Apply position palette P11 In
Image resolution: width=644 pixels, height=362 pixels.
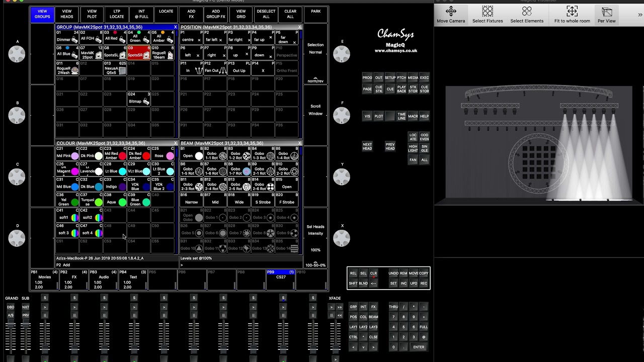192,68
